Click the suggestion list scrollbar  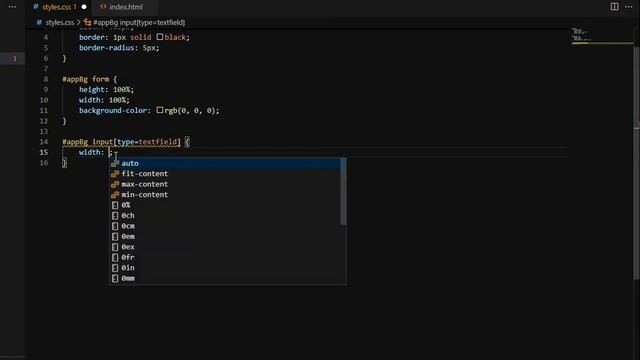[x=343, y=191]
